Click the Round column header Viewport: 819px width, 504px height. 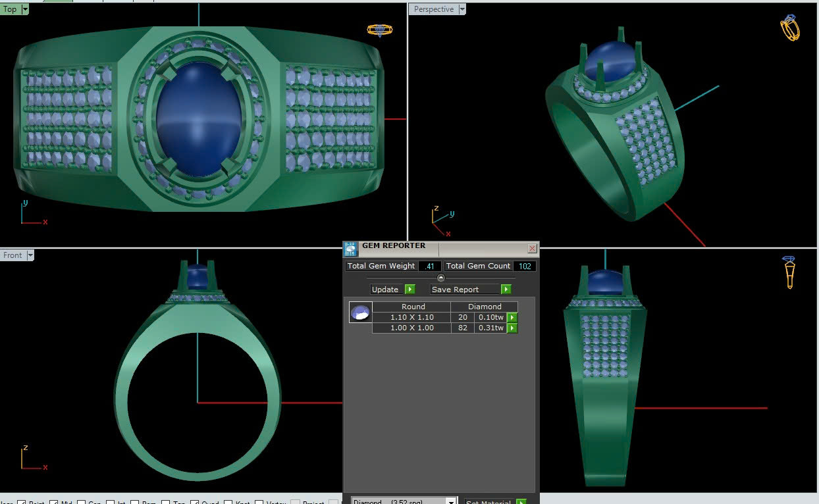[x=413, y=307]
